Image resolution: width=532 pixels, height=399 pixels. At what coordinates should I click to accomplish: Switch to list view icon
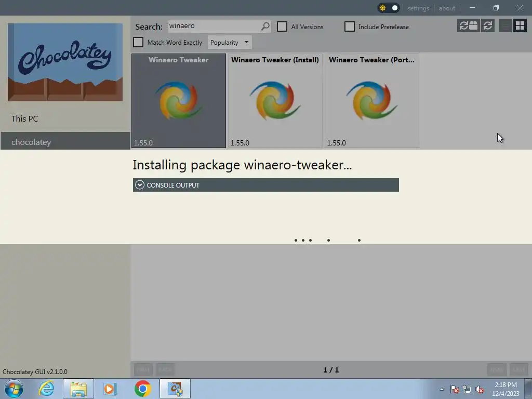coord(505,25)
